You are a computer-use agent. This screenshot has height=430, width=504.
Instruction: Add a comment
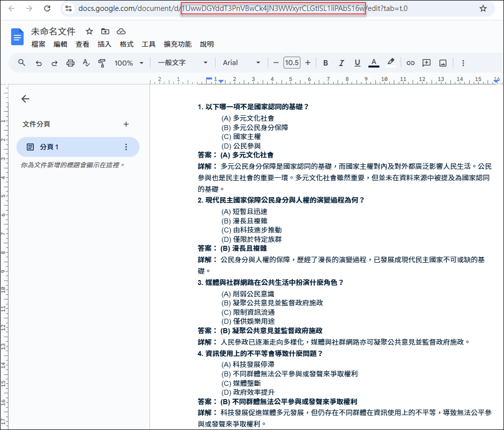(427, 63)
